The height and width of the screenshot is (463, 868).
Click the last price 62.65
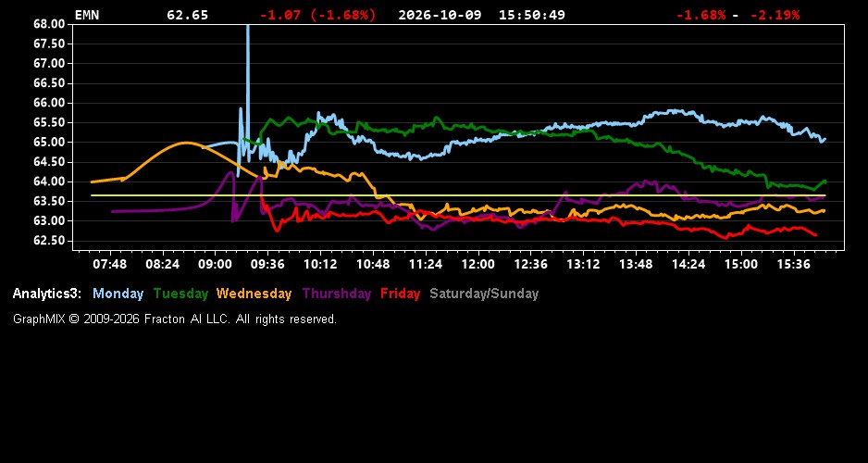[188, 15]
